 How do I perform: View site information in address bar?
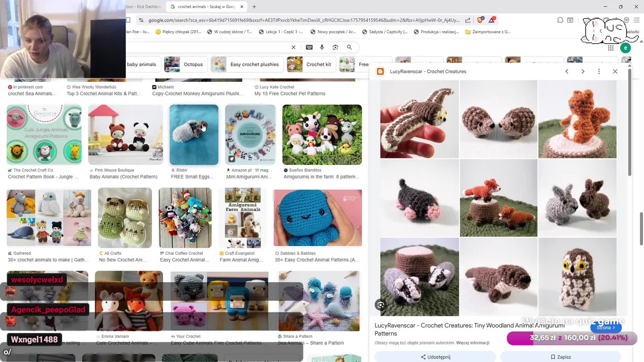(x=141, y=20)
